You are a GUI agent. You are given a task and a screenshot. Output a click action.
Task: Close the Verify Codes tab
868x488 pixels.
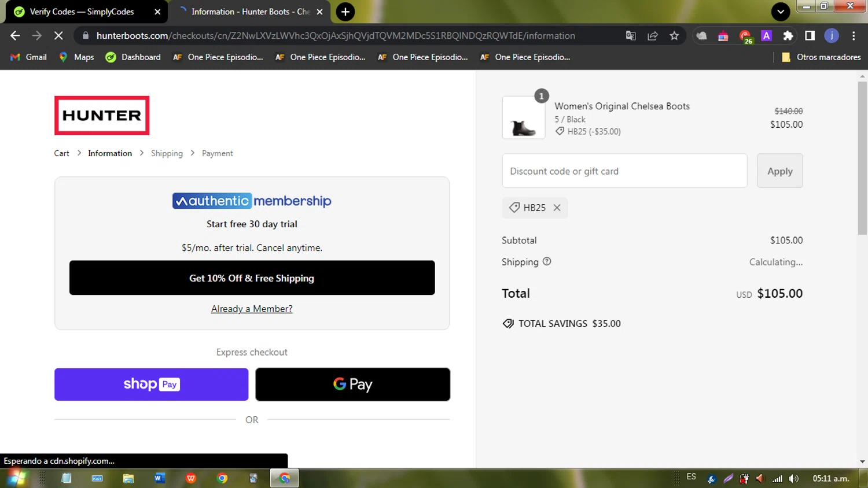point(157,12)
